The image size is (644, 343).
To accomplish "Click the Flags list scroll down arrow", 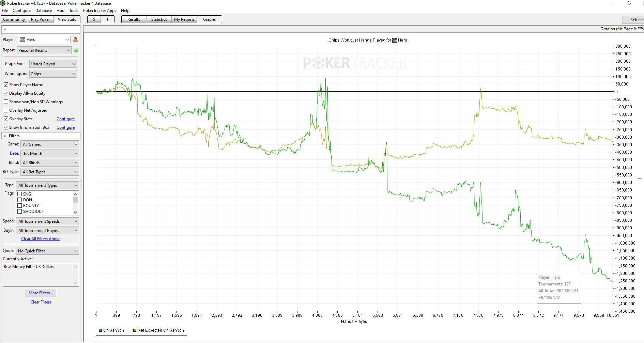I will click(x=76, y=213).
